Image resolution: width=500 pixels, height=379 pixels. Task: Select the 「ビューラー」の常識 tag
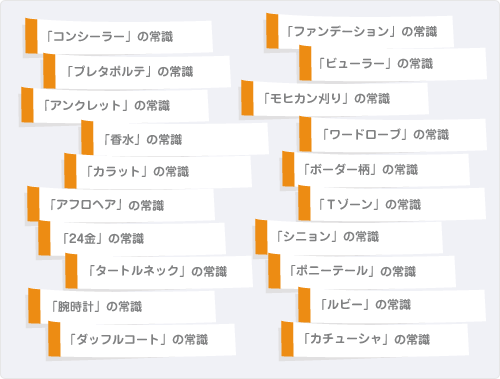[x=393, y=63]
